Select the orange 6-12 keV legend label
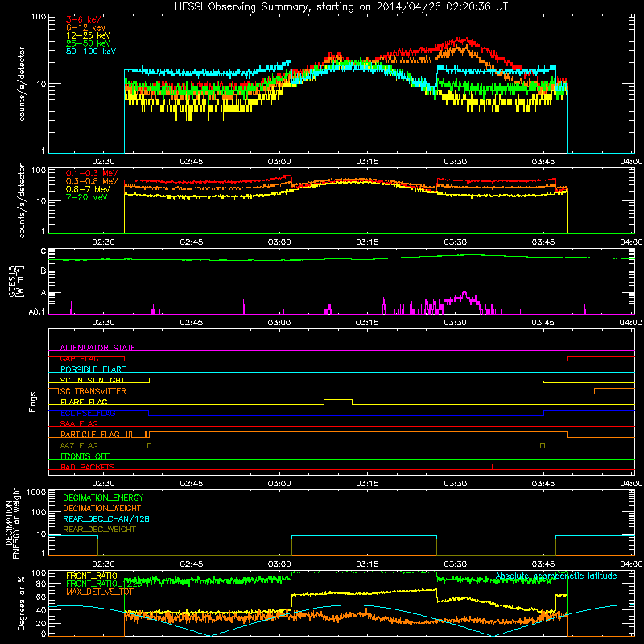 [86, 27]
